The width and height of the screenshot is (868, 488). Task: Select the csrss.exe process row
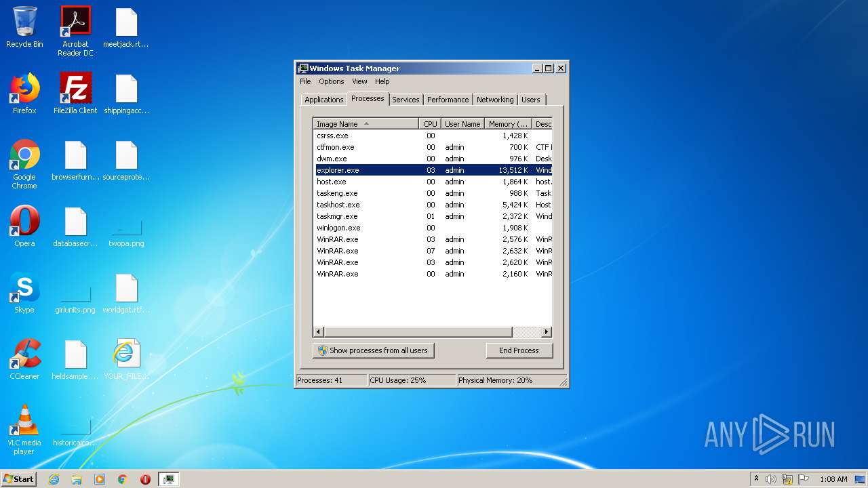click(433, 136)
